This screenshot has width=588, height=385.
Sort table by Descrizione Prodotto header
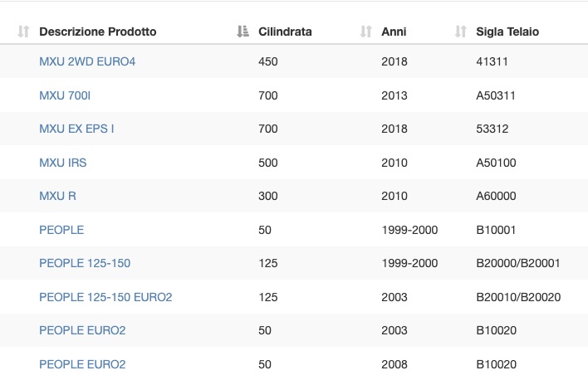(x=97, y=32)
